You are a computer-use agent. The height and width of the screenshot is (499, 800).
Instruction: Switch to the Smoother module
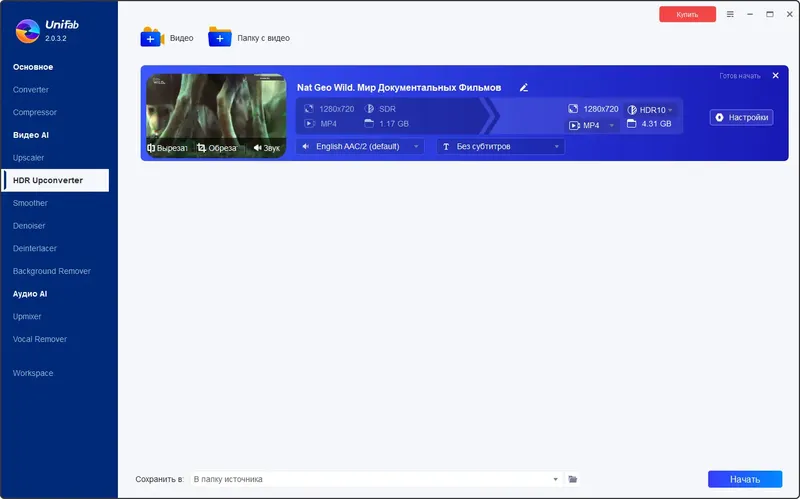pyautogui.click(x=30, y=203)
